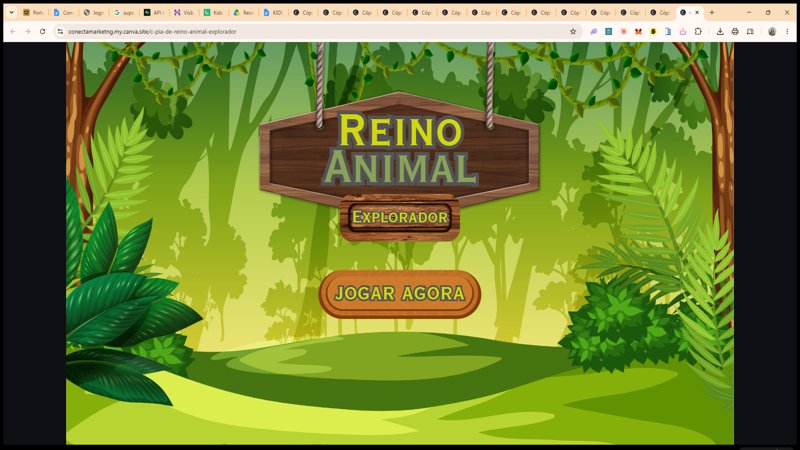Image resolution: width=800 pixels, height=450 pixels.
Task: Restore down the browser window
Action: click(768, 13)
